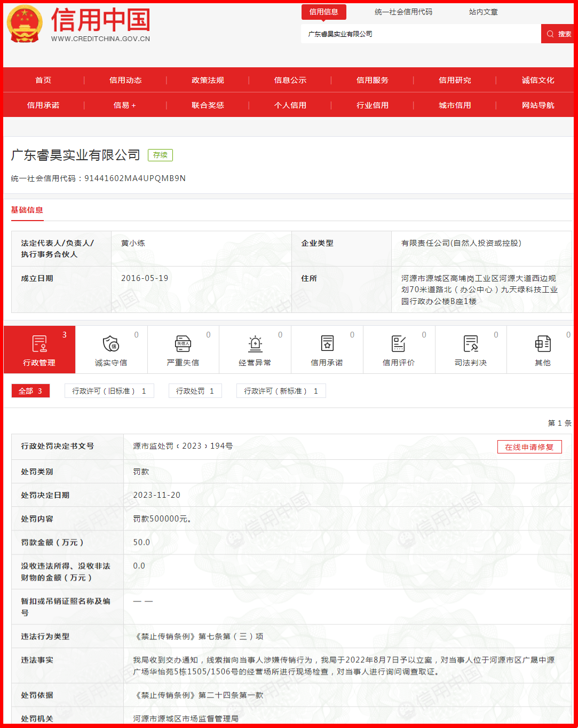
Task: Open the 严重失信 category icon
Action: pos(183,343)
